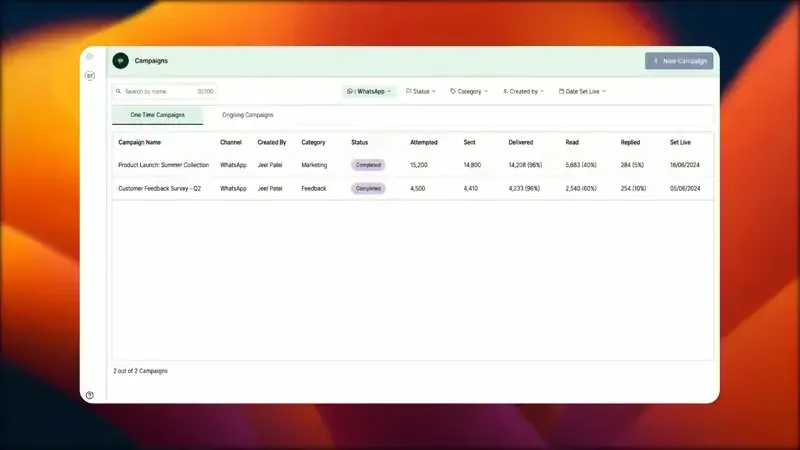Viewport: 800px width, 450px height.
Task: Click the 4,500 attempted value
Action: click(x=417, y=189)
